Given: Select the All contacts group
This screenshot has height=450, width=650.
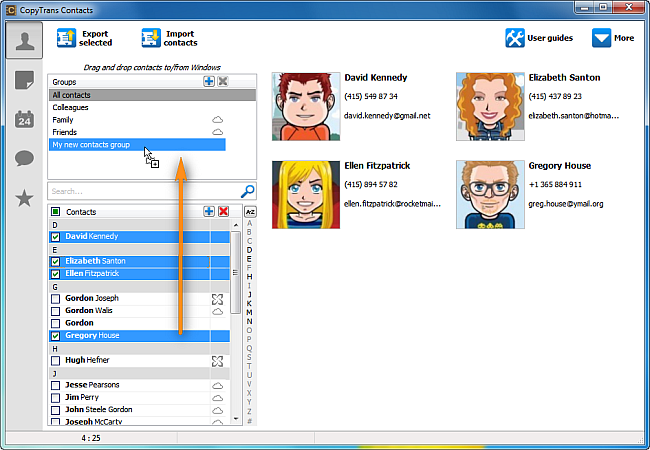Looking at the screenshot, I should pos(152,95).
